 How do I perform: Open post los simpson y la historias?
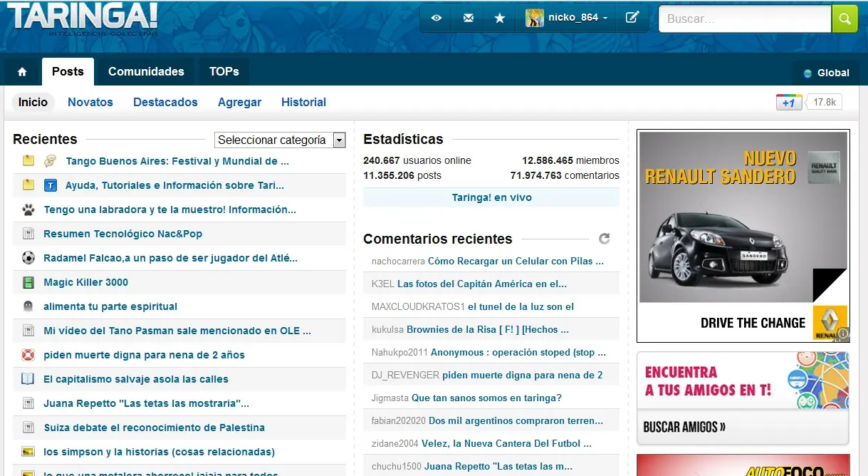(159, 452)
